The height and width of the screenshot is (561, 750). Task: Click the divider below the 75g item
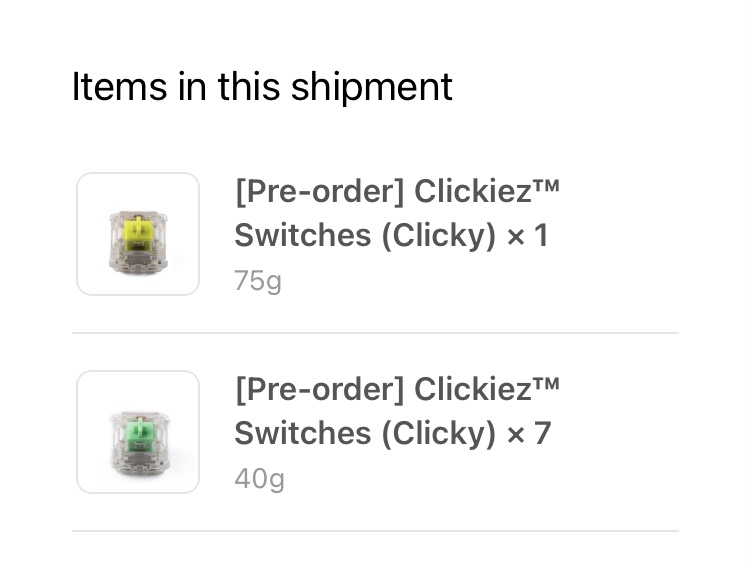pos(375,333)
